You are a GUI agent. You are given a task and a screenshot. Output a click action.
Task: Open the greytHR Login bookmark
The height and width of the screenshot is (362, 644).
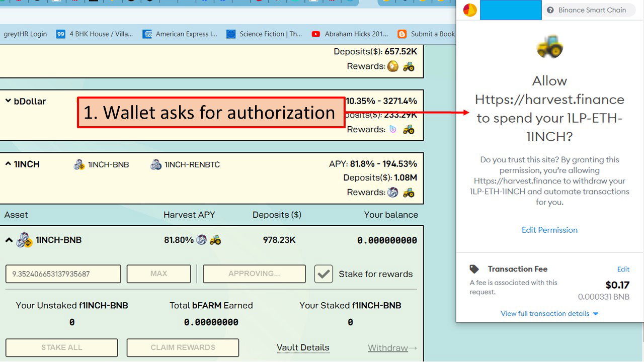[x=25, y=34]
